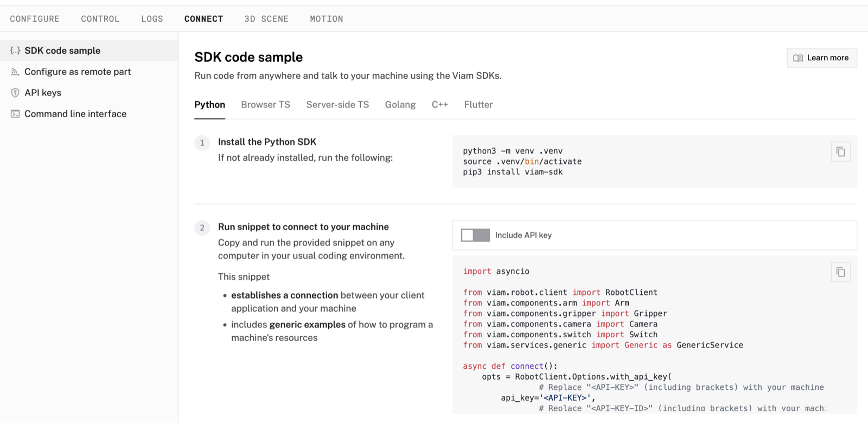Click the GenericService import line
Viewport: 868px width, 423px height.
[x=603, y=345]
